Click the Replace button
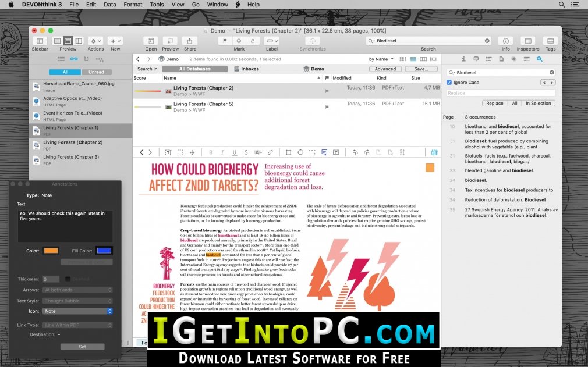The image size is (588, 367). coord(495,104)
